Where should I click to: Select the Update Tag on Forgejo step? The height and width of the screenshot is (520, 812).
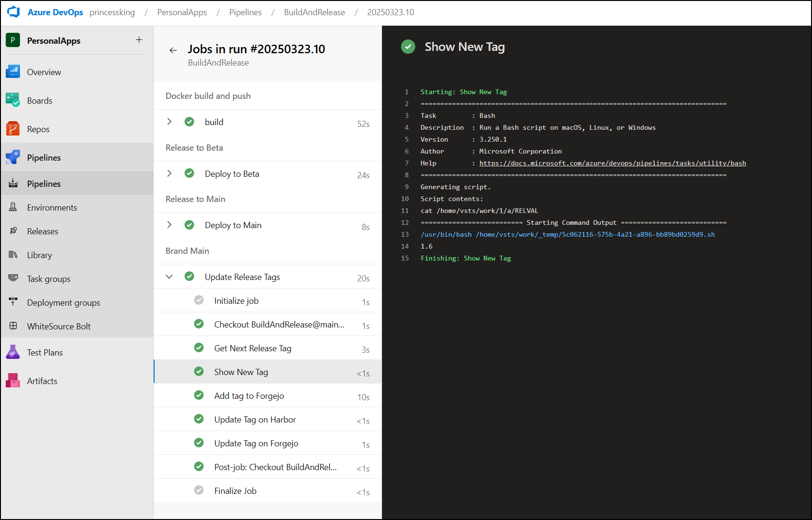click(x=268, y=443)
